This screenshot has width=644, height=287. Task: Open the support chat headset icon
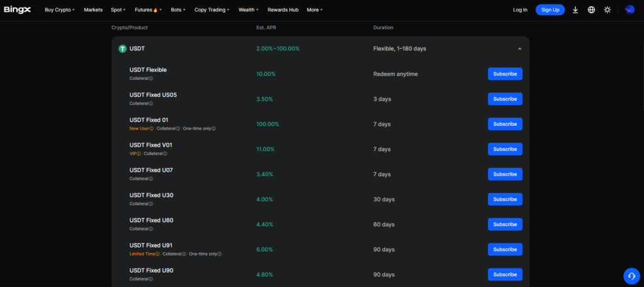tap(631, 276)
